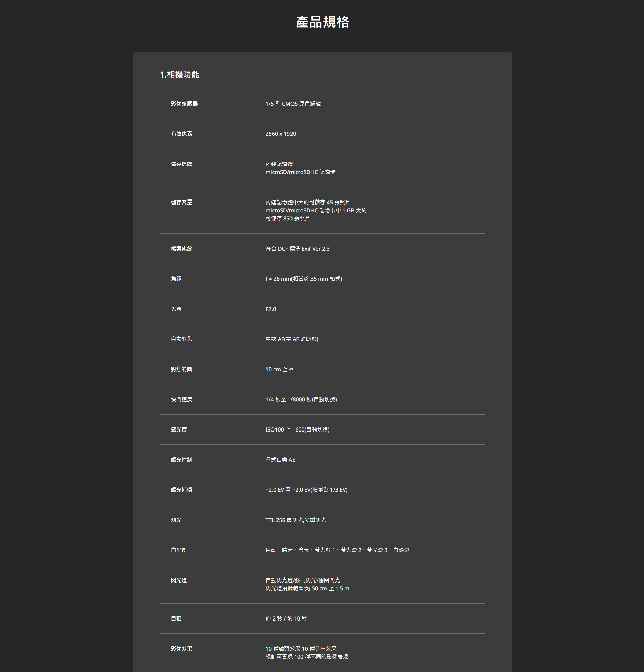Select the 1/5 型 CMOS 原色濾鏡 value

[293, 104]
